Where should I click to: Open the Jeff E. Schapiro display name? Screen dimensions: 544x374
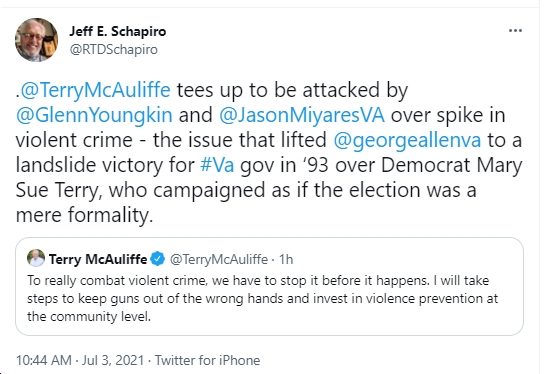click(118, 32)
